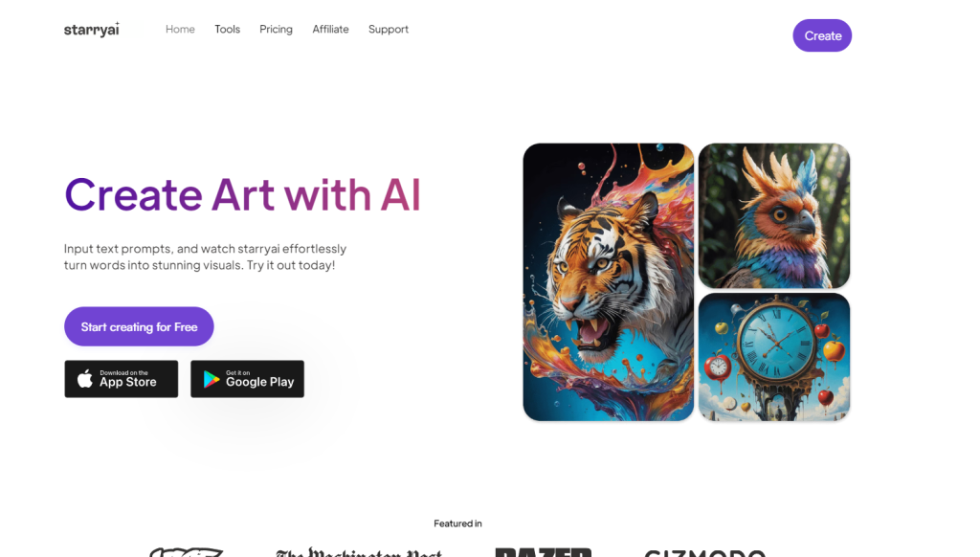
Task: Open the Home nav link
Action: click(180, 30)
